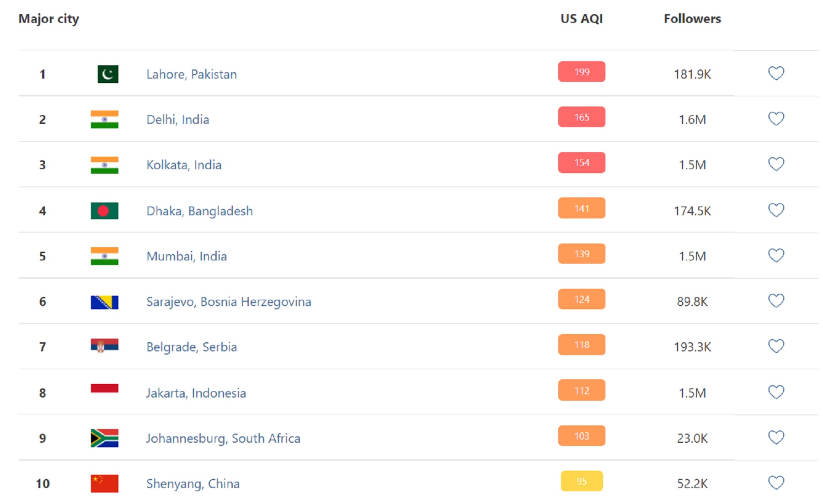Click the heart icon next to Sarajevo
Image resolution: width=823 pixels, height=504 pixels.
(776, 300)
